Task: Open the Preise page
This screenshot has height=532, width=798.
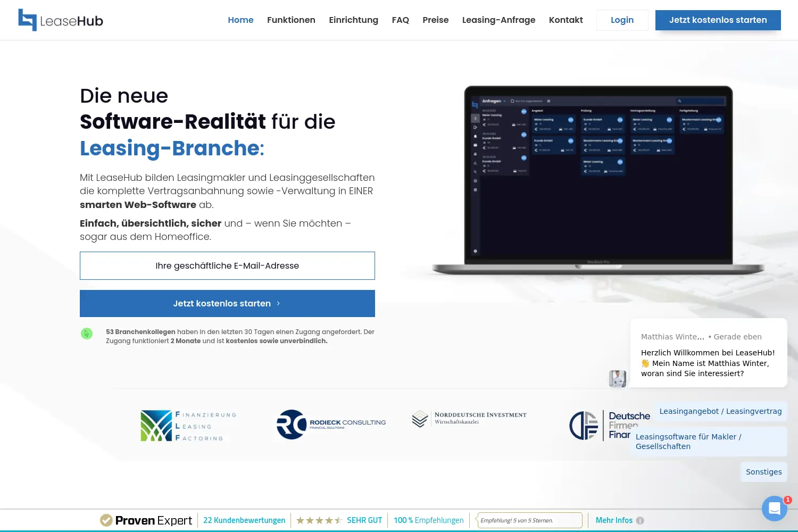Action: point(436,20)
